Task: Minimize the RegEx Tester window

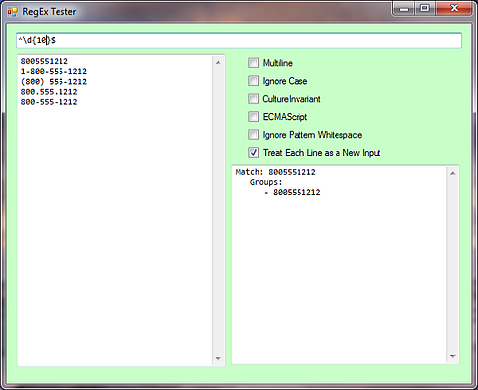Action: (x=404, y=9)
